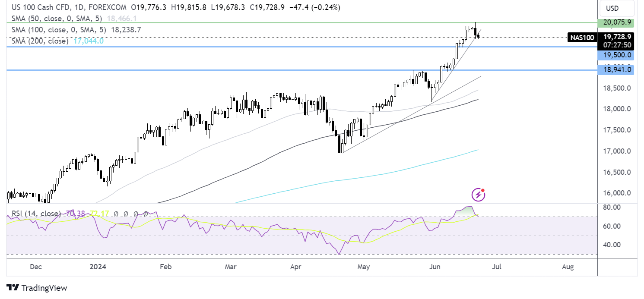
Task: Click the Mar label on time axis
Action: point(231,267)
